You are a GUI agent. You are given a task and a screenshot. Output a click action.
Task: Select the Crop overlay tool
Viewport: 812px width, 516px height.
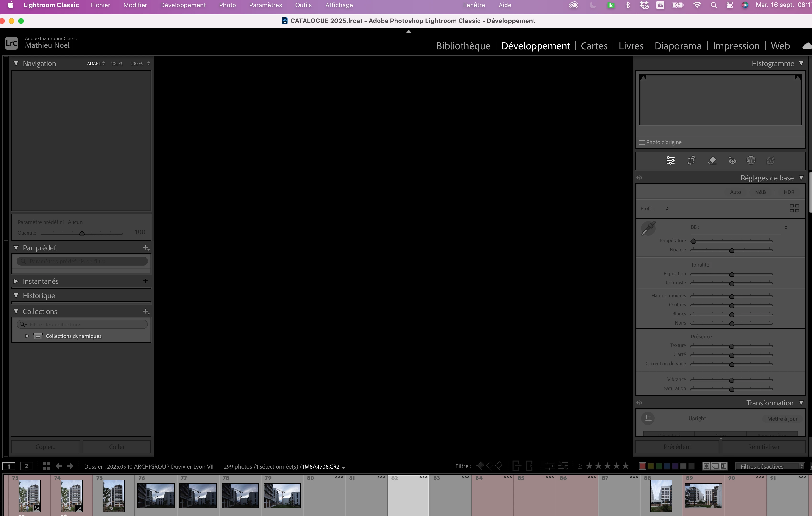[x=691, y=161]
